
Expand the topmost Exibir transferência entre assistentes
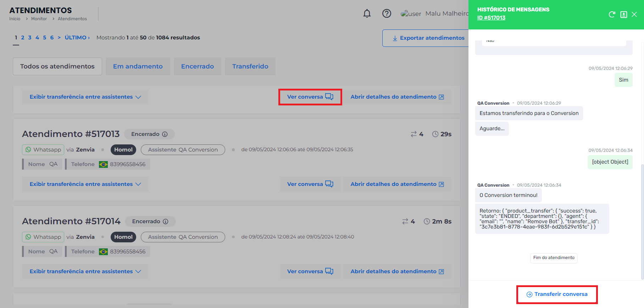pyautogui.click(x=85, y=97)
